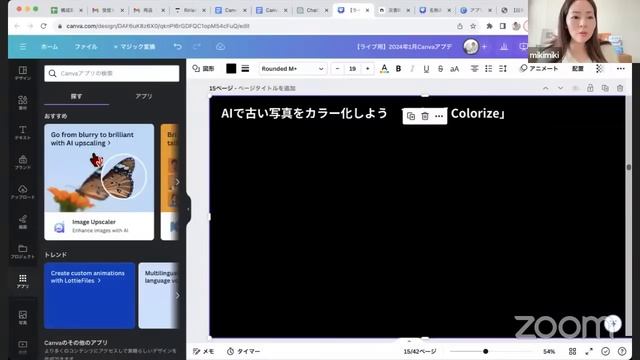
Task: Toggle strikethrough formatting
Action: (x=440, y=69)
